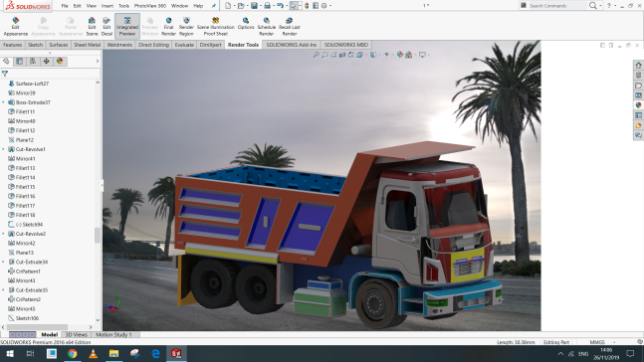The height and width of the screenshot is (362, 644).
Task: Select CirPattern1 in feature tree
Action: pos(28,271)
